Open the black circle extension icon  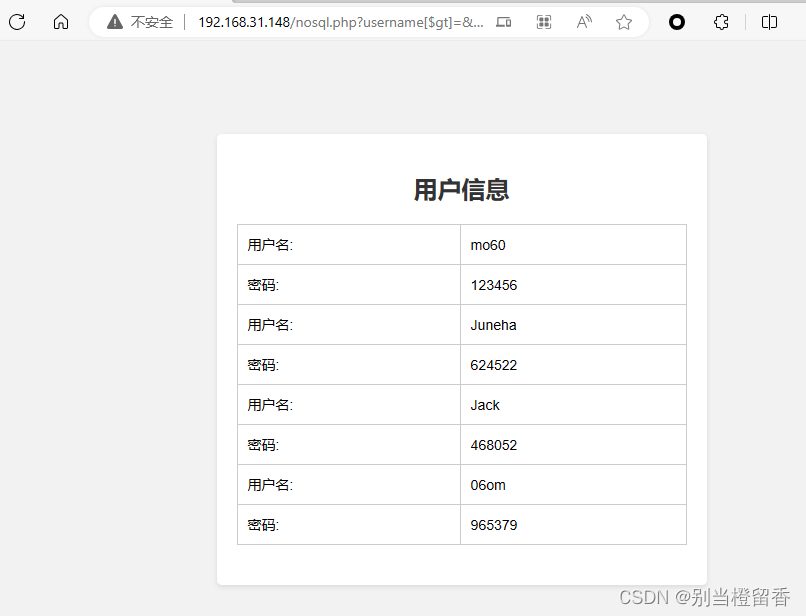point(676,22)
